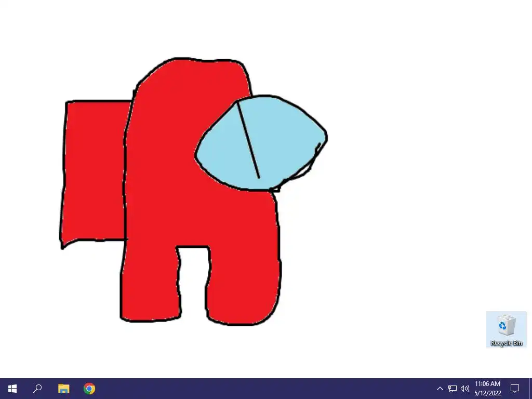Open the taskbar search magnifier
The image size is (532, 399).
coord(37,389)
